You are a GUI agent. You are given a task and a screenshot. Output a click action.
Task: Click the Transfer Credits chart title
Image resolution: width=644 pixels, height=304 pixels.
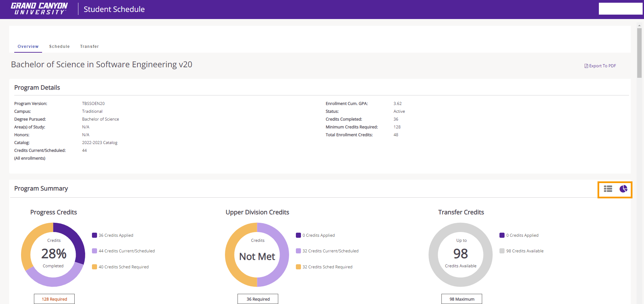(x=461, y=212)
